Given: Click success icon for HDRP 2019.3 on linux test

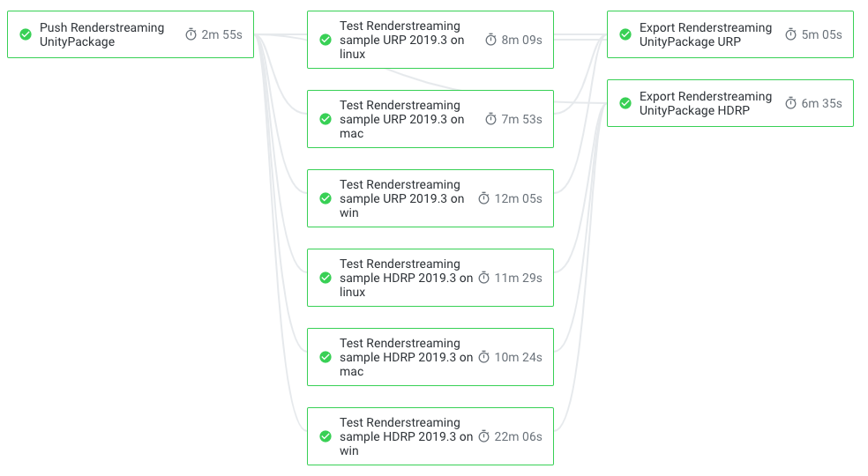Looking at the screenshot, I should (x=325, y=278).
